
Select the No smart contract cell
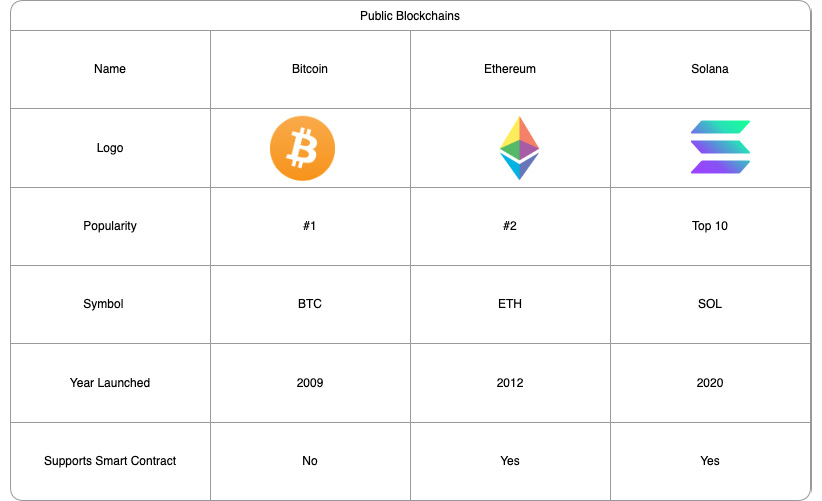(310, 461)
